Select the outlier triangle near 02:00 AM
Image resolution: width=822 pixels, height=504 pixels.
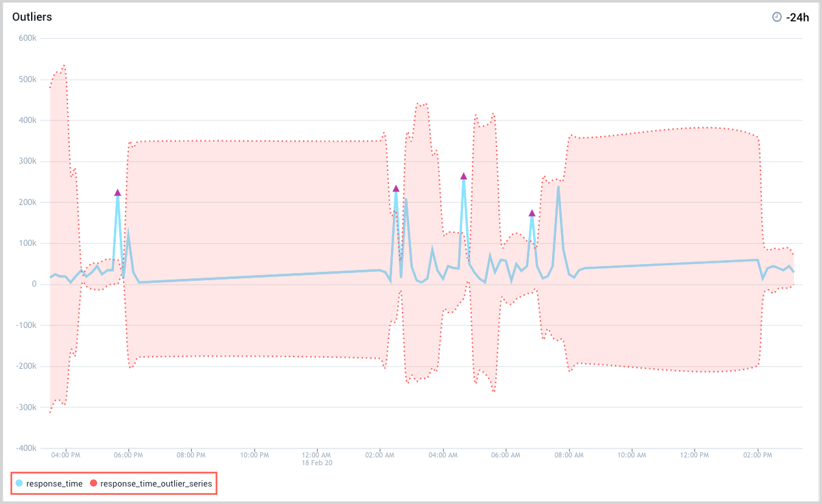point(396,188)
